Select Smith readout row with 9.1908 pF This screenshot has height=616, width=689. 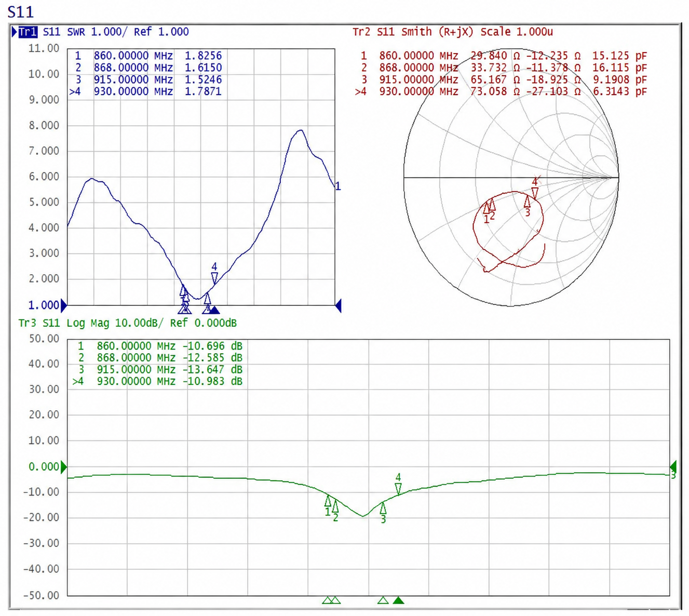(504, 79)
